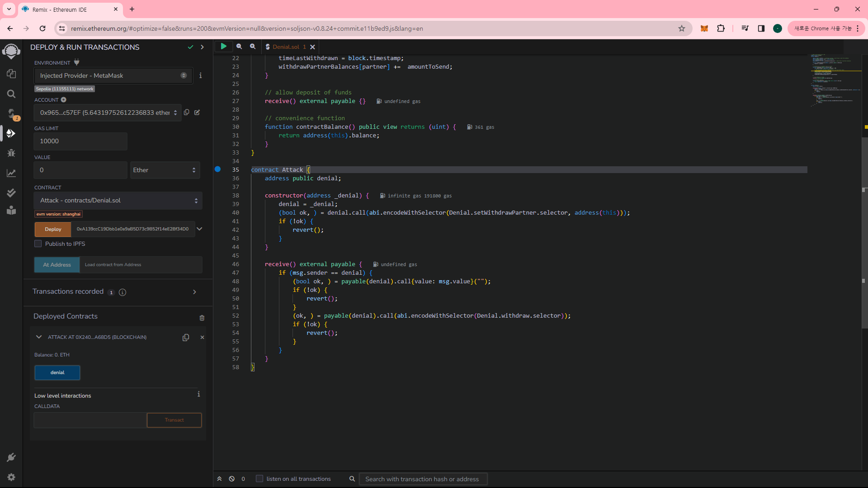
Task: Click the Load contract from Address field
Action: click(141, 265)
